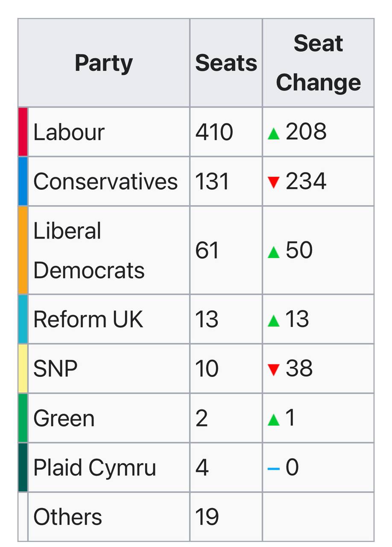Click the Seat Change column header

pyautogui.click(x=318, y=63)
